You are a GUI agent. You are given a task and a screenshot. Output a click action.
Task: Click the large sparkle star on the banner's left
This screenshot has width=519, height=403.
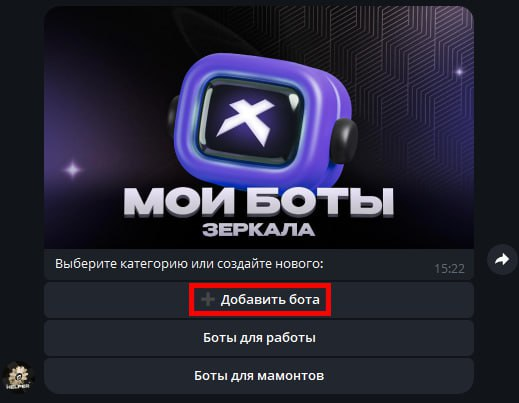(73, 169)
